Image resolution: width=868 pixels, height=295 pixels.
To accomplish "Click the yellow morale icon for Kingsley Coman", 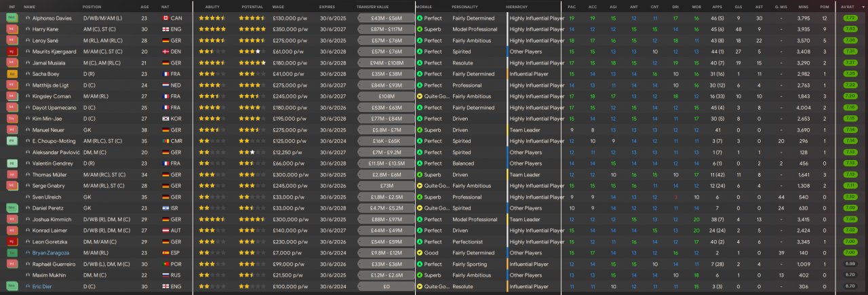I will click(x=420, y=96).
